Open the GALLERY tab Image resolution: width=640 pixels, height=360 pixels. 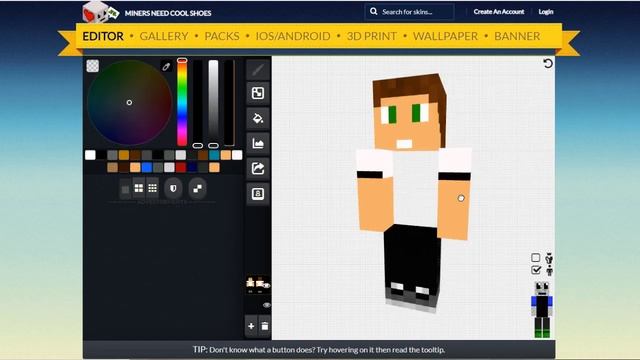click(x=164, y=36)
